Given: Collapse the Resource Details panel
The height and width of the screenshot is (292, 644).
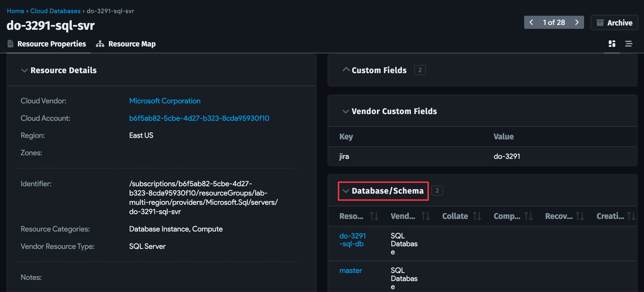Looking at the screenshot, I should (x=24, y=70).
